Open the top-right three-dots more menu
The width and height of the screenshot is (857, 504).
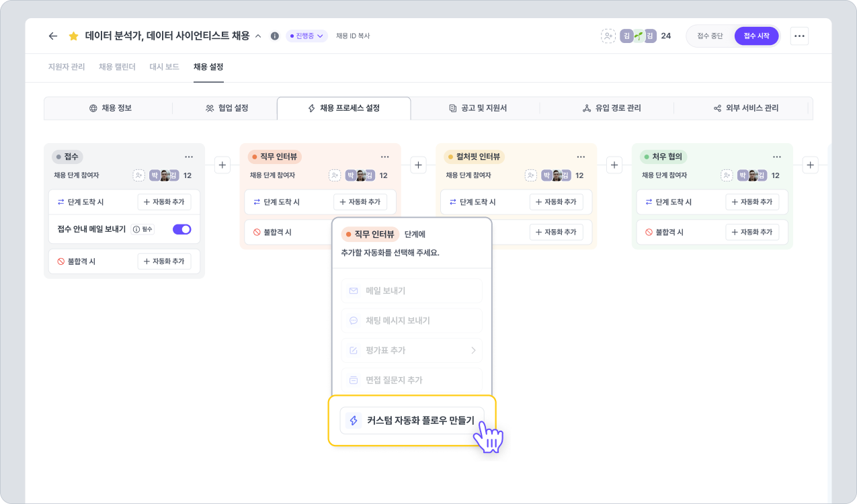pyautogui.click(x=799, y=36)
